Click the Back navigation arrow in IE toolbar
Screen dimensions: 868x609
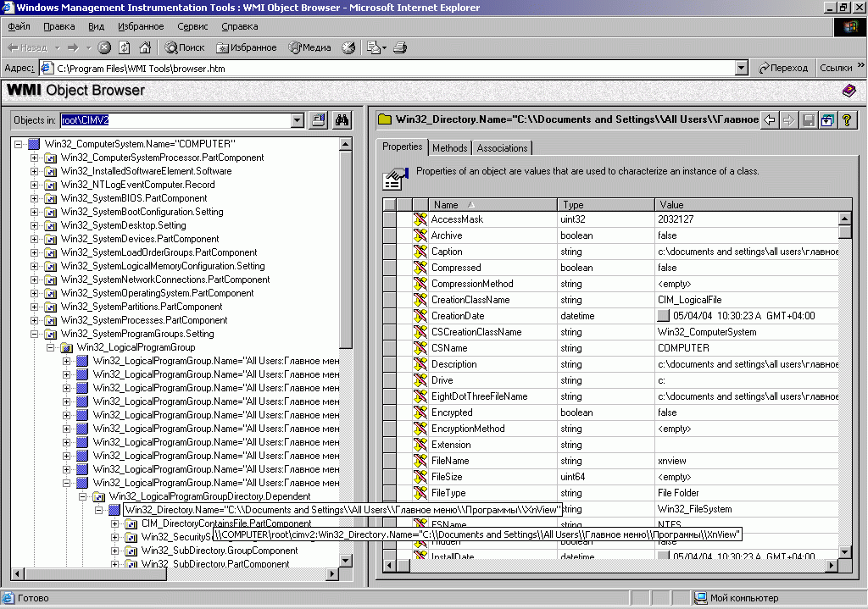[x=27, y=47]
